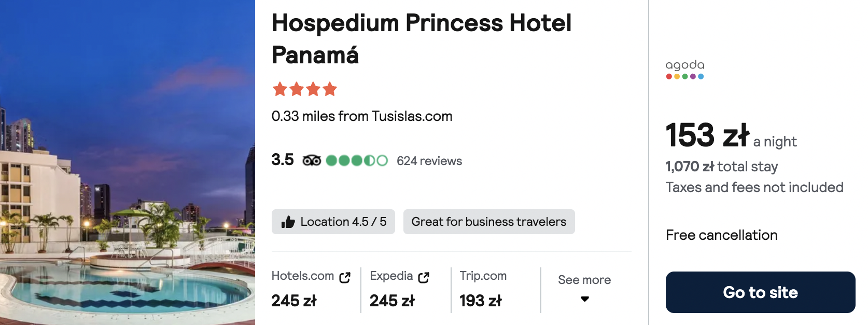This screenshot has height=325, width=868.
Task: Click the agoda logo
Action: click(685, 69)
